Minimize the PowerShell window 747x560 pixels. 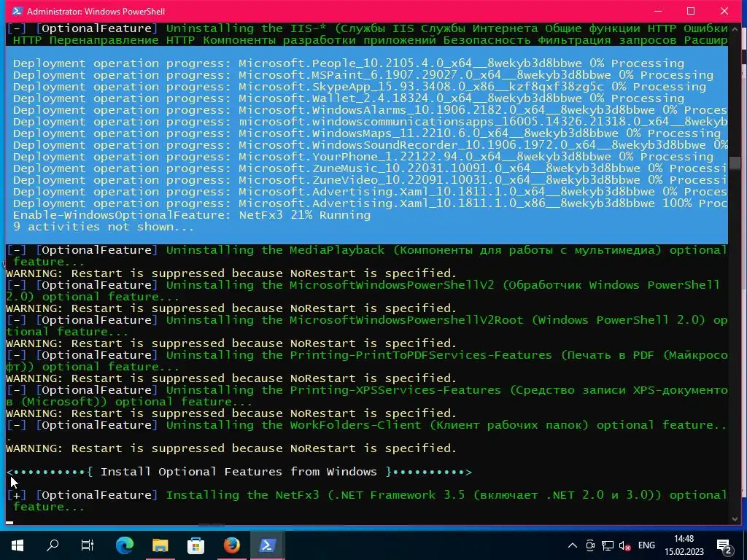[x=658, y=11]
